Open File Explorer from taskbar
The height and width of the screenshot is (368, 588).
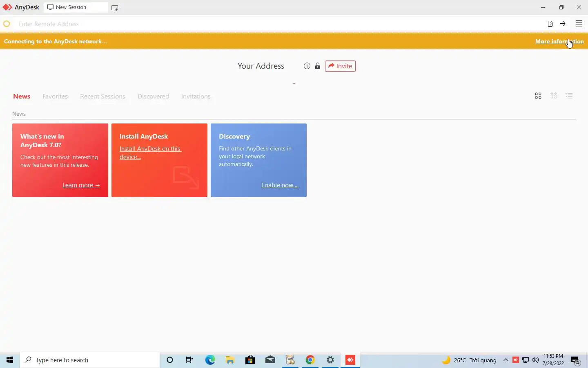point(230,360)
